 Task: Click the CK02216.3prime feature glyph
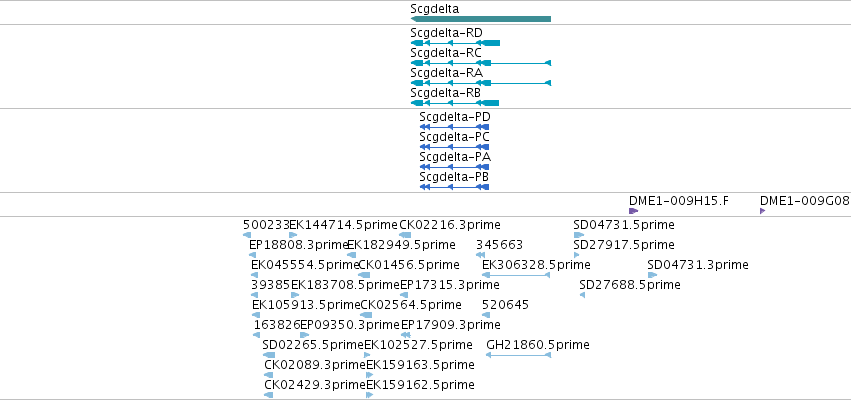(405, 235)
